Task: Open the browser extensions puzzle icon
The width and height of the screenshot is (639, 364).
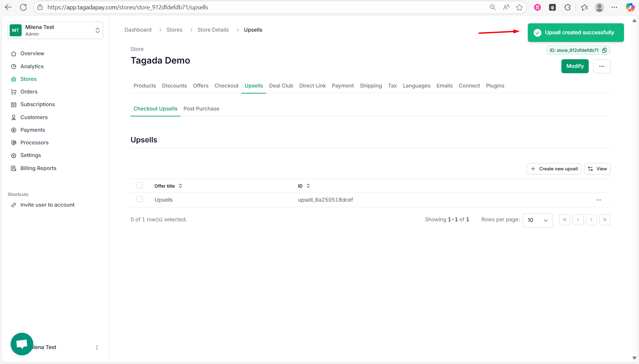Action: coord(568,7)
